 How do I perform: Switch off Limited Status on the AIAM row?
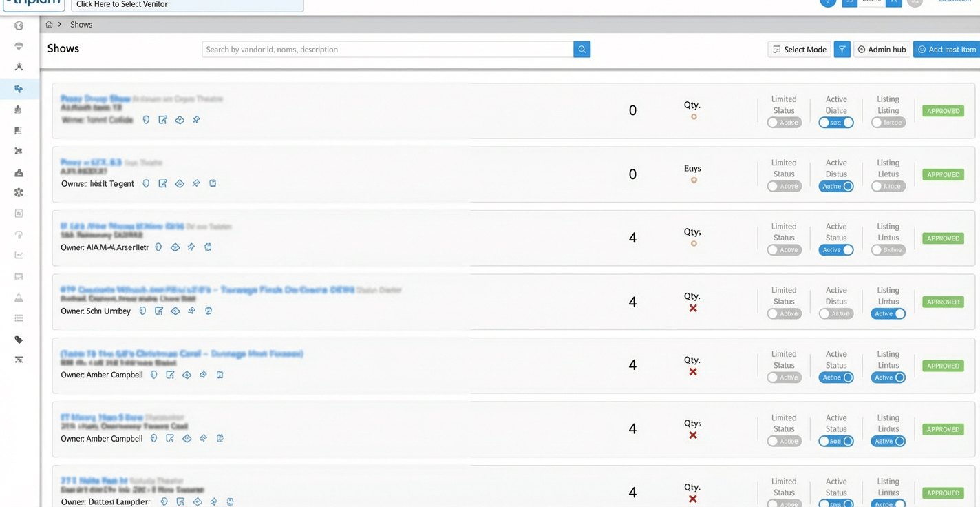(784, 249)
